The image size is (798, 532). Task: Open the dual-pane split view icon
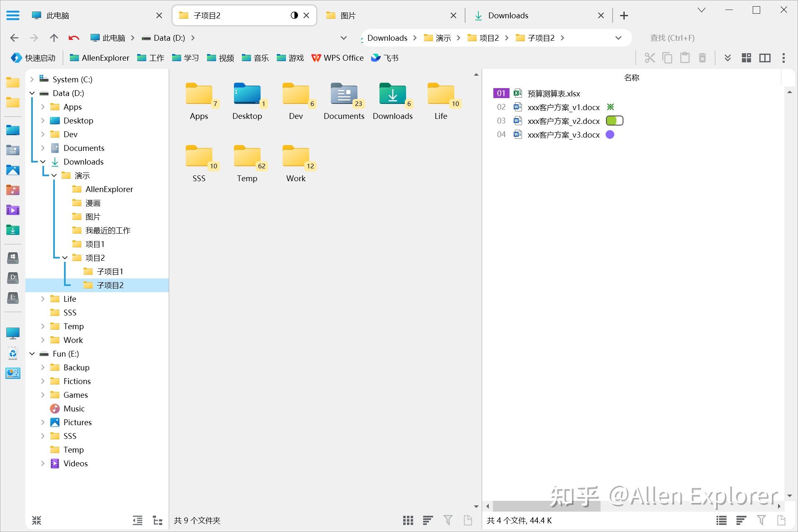(765, 58)
